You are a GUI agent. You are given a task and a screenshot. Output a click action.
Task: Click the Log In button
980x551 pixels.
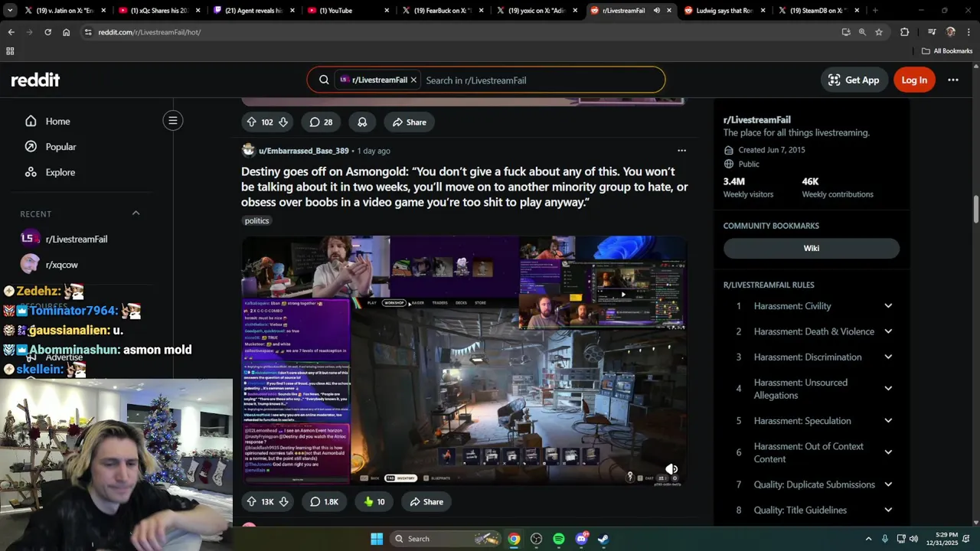point(914,80)
